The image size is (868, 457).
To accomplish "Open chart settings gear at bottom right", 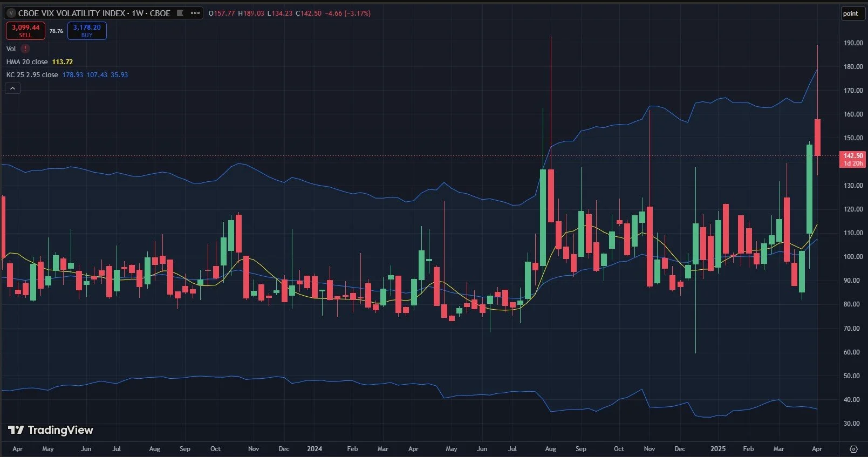I will click(853, 449).
